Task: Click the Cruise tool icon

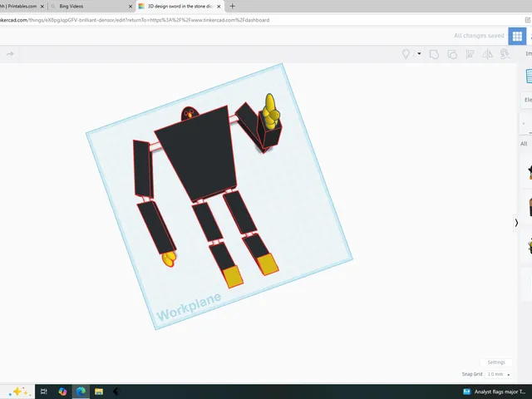Action: click(505, 54)
